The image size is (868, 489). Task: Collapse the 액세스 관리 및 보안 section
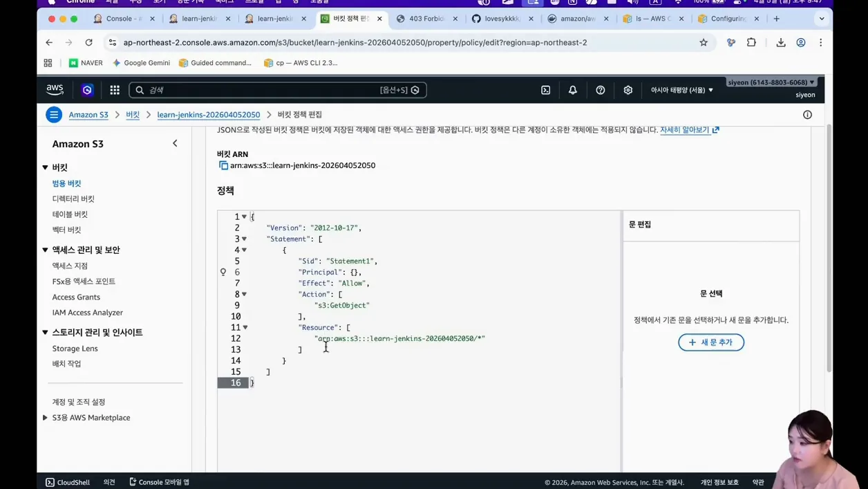[46, 250]
